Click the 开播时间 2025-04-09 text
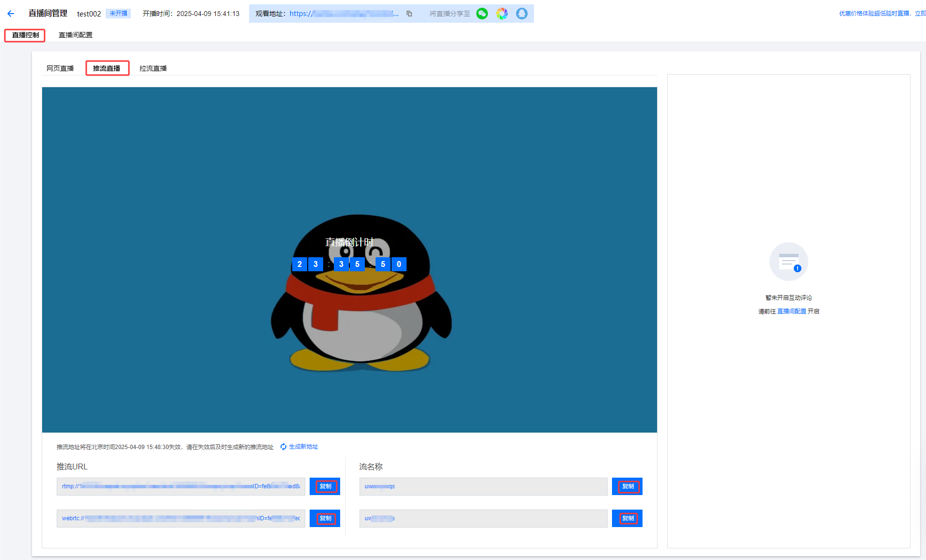Screen dimensions: 926x560 click(x=191, y=14)
